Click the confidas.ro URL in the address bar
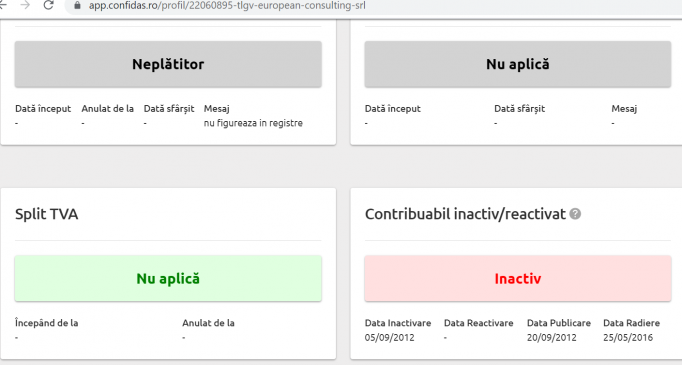 coord(227,6)
